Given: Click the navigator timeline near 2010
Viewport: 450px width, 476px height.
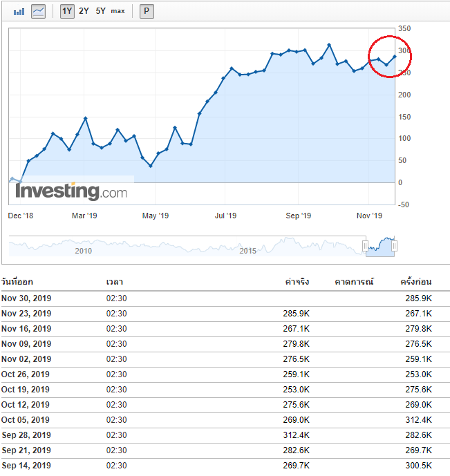Looking at the screenshot, I should click(83, 249).
